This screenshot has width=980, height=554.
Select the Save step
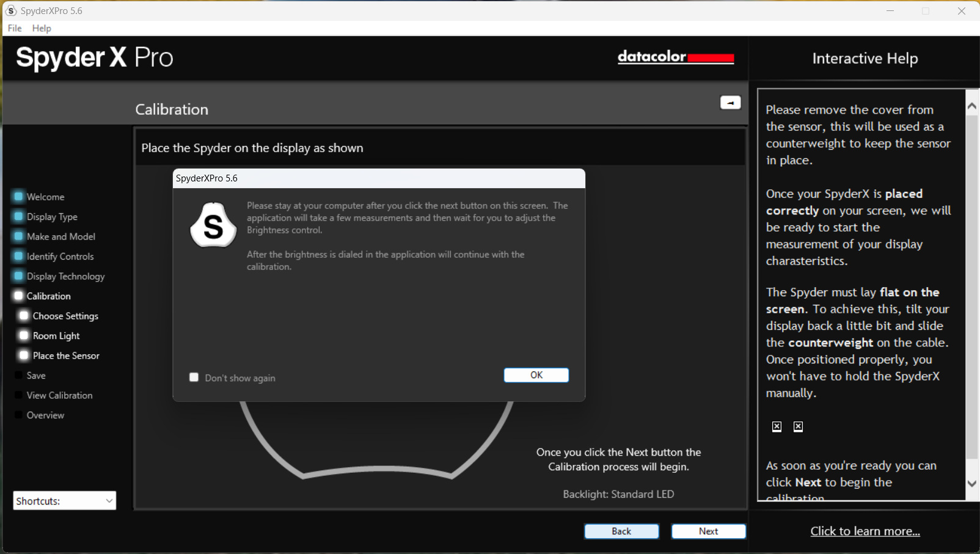(36, 376)
